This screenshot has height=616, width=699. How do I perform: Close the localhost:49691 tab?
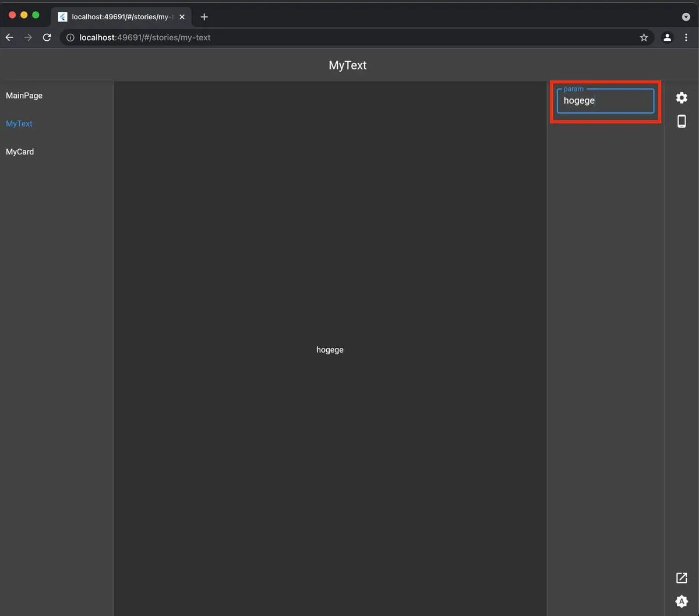tap(182, 17)
